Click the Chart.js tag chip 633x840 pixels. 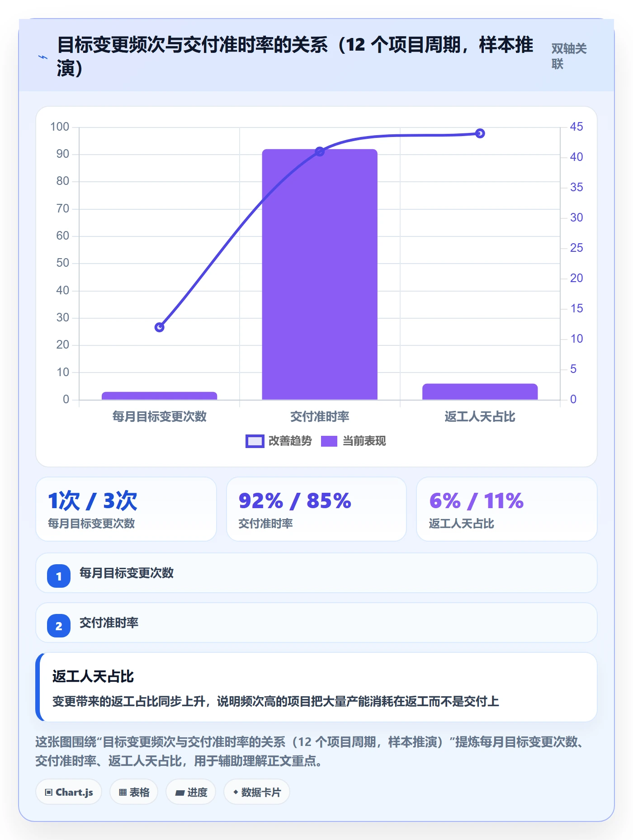[x=69, y=792]
